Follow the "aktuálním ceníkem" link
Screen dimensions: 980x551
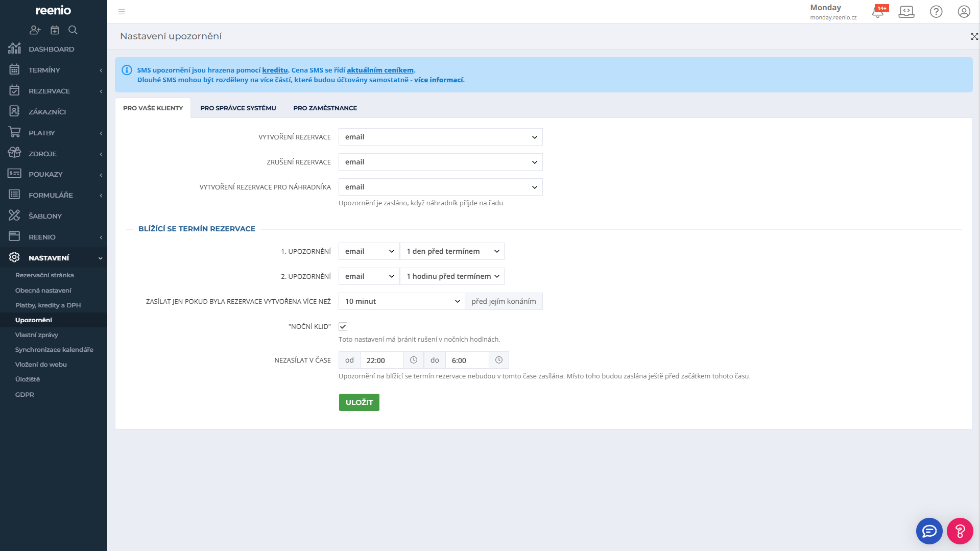tap(380, 70)
